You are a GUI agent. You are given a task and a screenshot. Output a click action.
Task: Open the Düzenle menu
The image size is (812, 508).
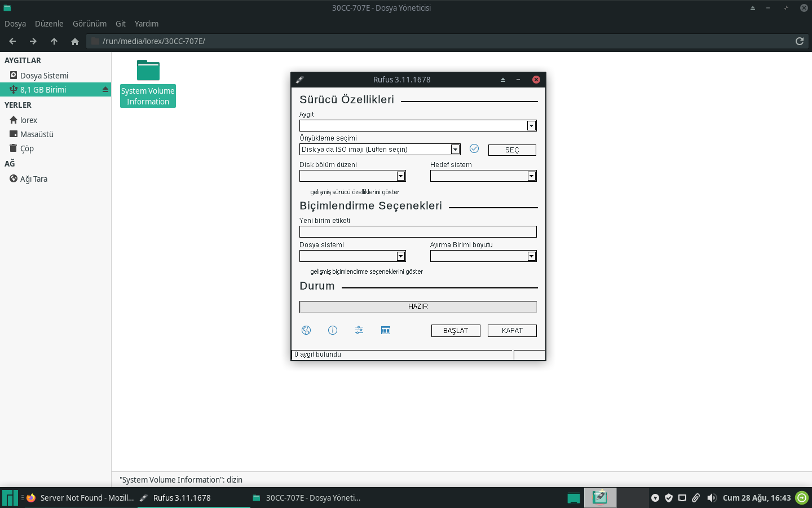coord(49,24)
